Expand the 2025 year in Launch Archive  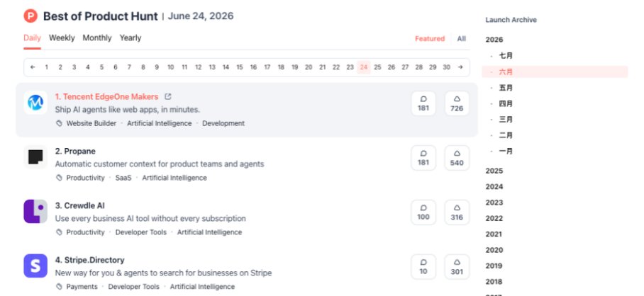coord(494,171)
